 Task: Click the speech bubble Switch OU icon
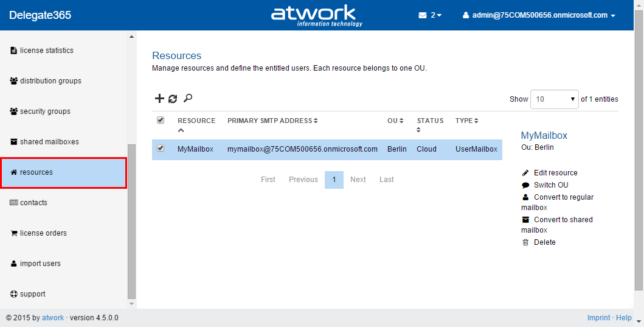pos(525,185)
